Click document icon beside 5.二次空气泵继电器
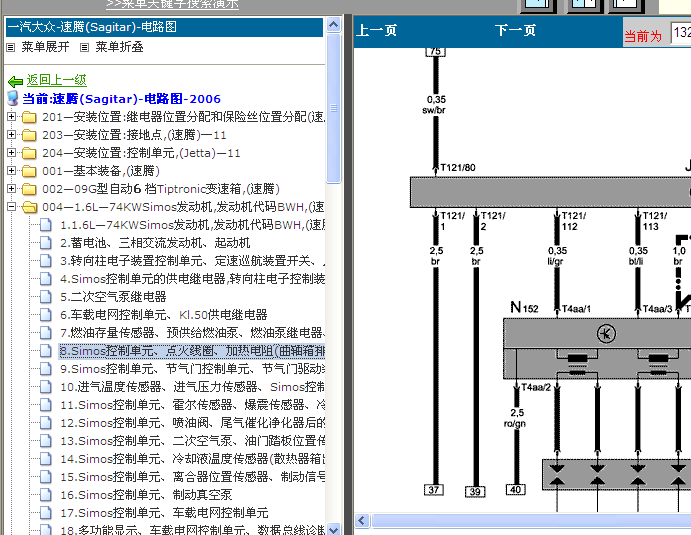691x535 pixels. coord(45,297)
